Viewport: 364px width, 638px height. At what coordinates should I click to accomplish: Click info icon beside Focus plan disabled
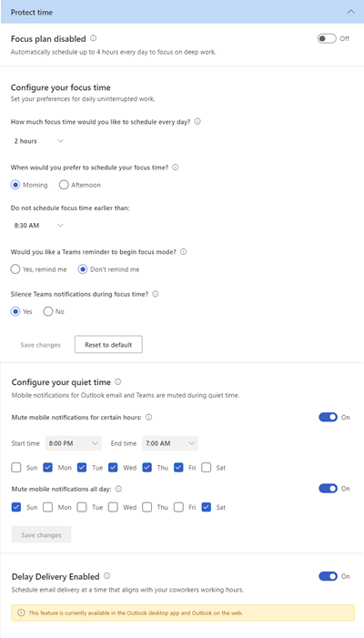(x=93, y=38)
